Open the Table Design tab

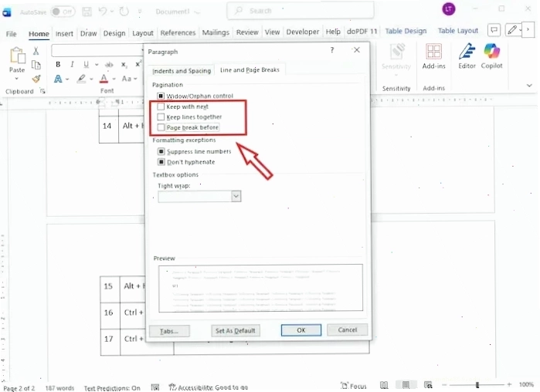[x=406, y=31]
